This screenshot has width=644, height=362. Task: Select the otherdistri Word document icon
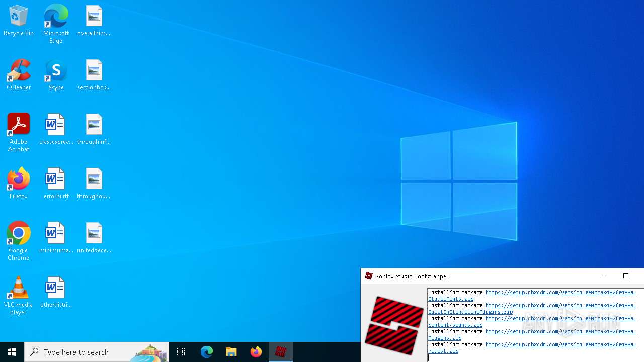coord(56,293)
